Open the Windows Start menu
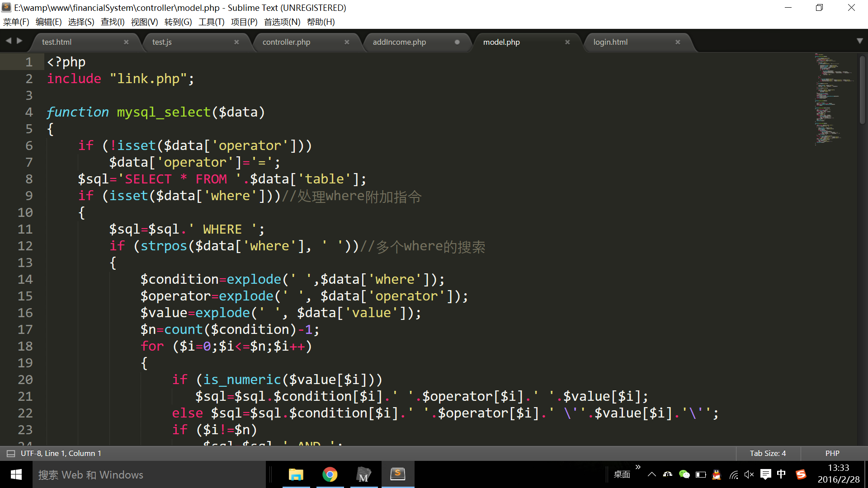This screenshot has width=868, height=488. 16,474
